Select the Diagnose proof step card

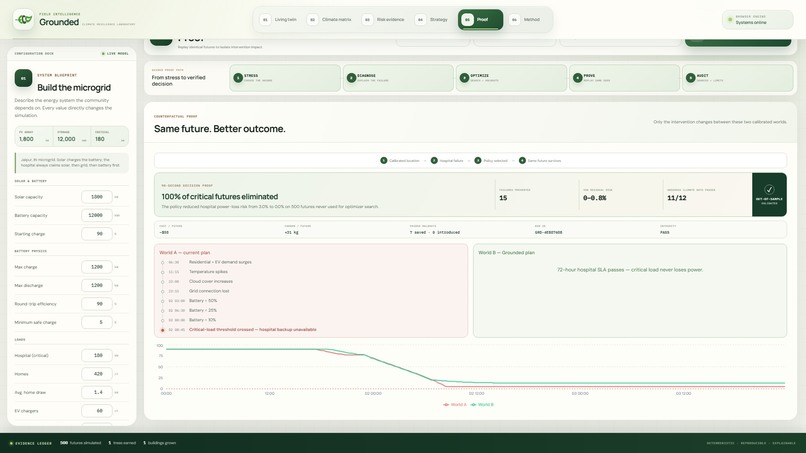pos(398,78)
